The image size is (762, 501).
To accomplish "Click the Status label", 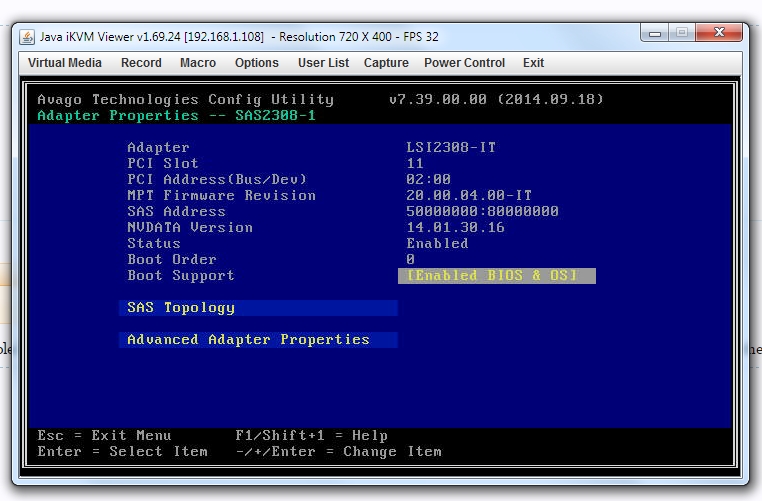I will (154, 243).
